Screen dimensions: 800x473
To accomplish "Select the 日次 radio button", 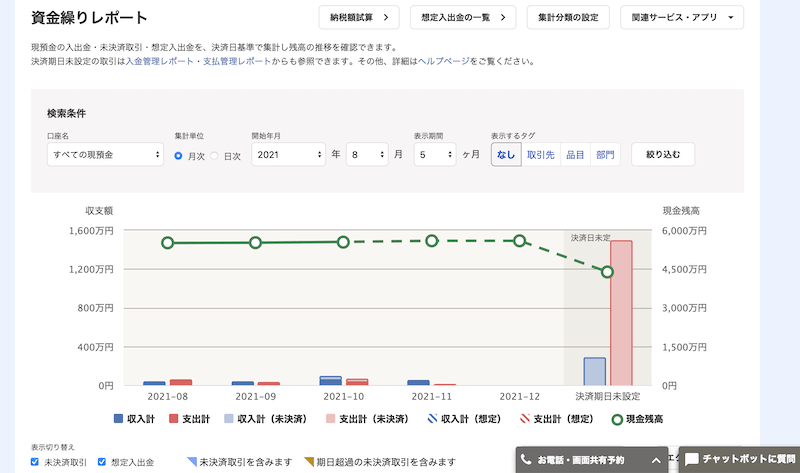I will pyautogui.click(x=214, y=155).
